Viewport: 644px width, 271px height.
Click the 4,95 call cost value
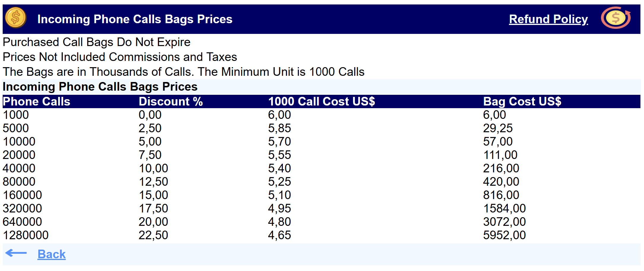pyautogui.click(x=279, y=209)
